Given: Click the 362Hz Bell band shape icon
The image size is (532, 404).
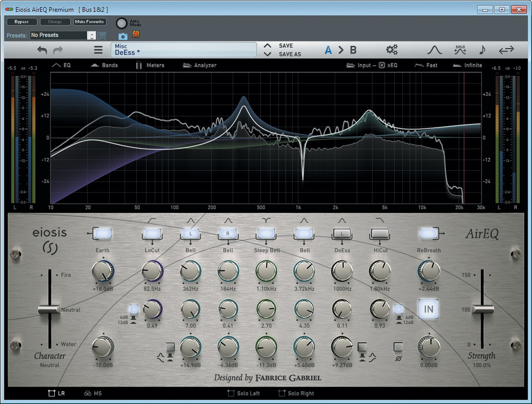Looking at the screenshot, I should coord(190,221).
